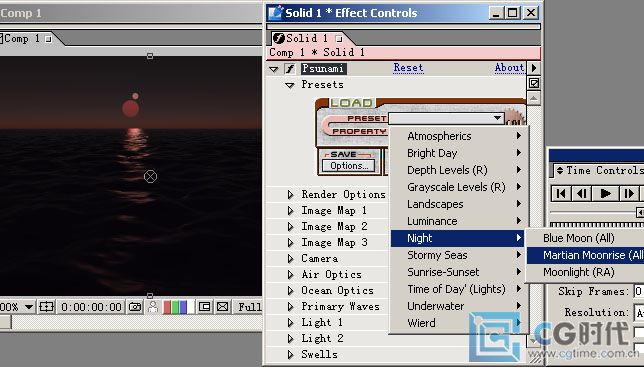Expand Render Options
644x367 pixels.
[x=290, y=195]
